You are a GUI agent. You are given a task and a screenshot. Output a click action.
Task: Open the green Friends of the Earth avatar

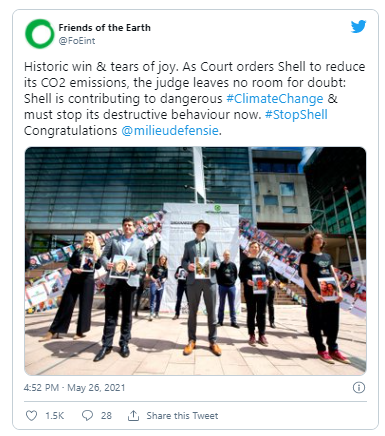coord(40,34)
